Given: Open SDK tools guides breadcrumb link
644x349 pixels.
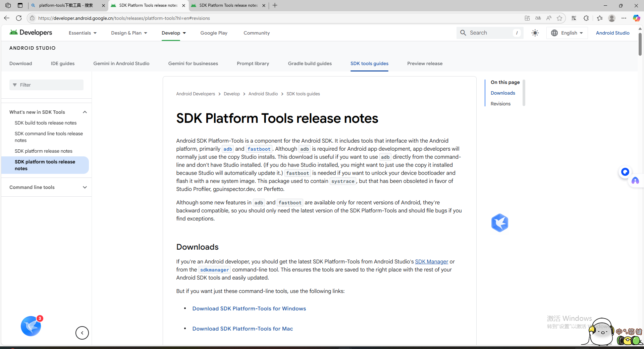Looking at the screenshot, I should tap(303, 94).
